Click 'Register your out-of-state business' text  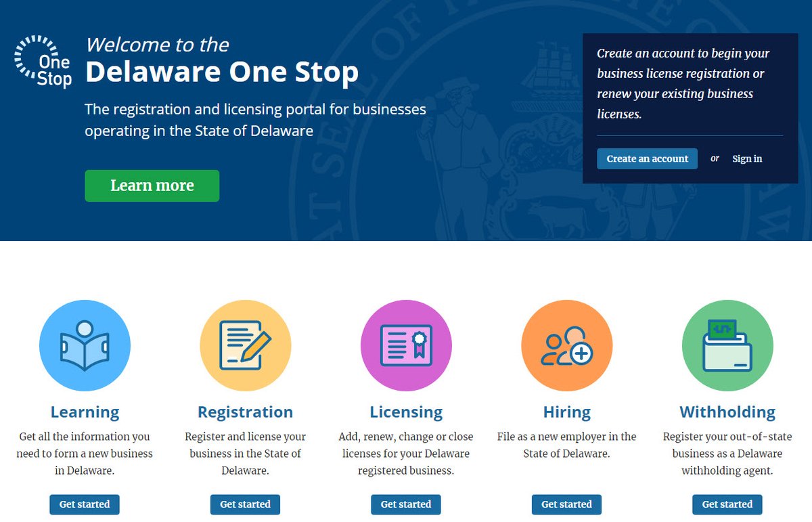coord(727,454)
